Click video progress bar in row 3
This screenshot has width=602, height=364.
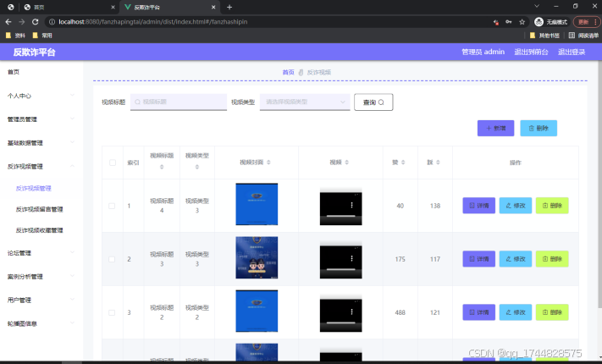click(340, 323)
